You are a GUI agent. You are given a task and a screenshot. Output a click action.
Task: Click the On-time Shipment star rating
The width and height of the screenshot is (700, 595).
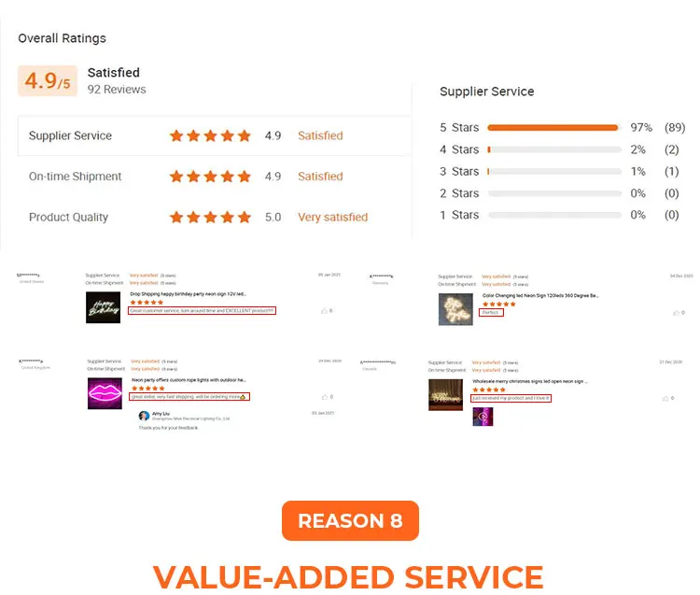(x=210, y=177)
